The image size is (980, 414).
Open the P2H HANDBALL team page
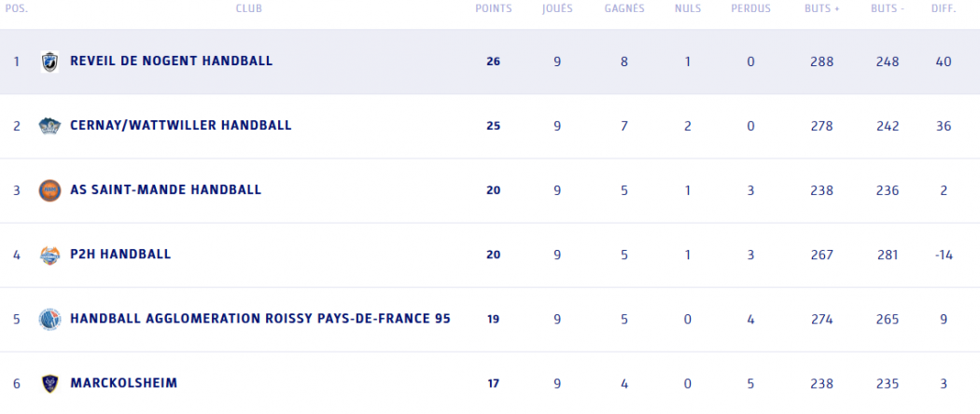pos(120,255)
